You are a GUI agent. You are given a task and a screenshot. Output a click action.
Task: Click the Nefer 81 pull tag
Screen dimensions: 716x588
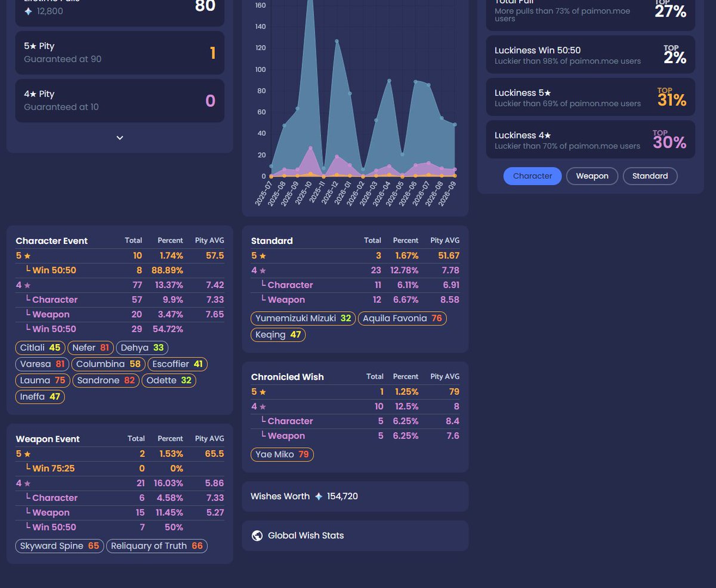click(91, 348)
